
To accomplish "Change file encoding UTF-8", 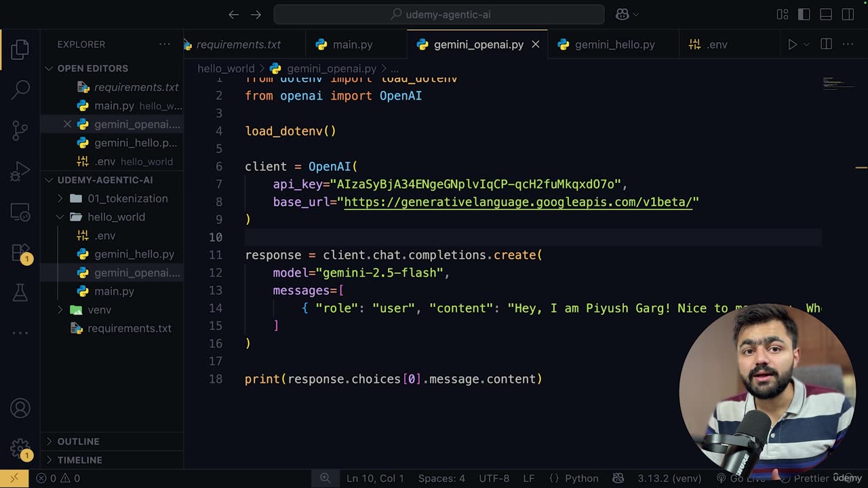I will (x=494, y=479).
